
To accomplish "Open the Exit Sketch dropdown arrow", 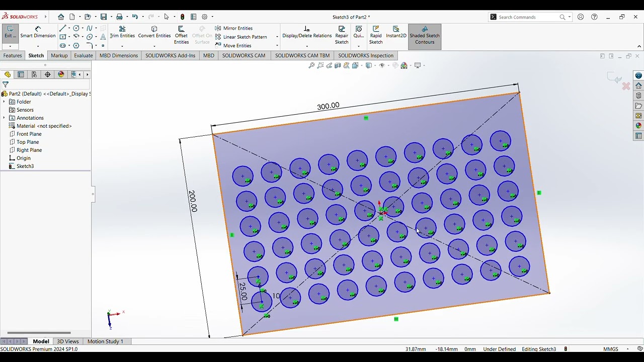I will [x=10, y=46].
